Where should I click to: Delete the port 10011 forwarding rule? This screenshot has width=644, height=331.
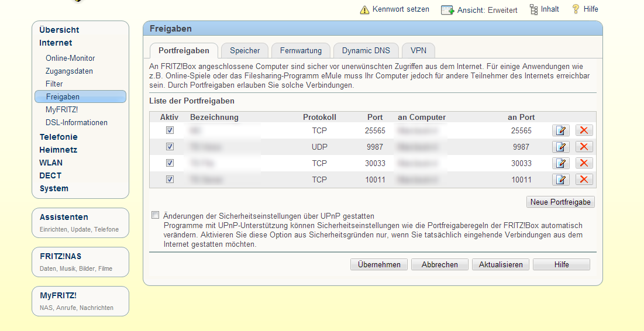(584, 180)
